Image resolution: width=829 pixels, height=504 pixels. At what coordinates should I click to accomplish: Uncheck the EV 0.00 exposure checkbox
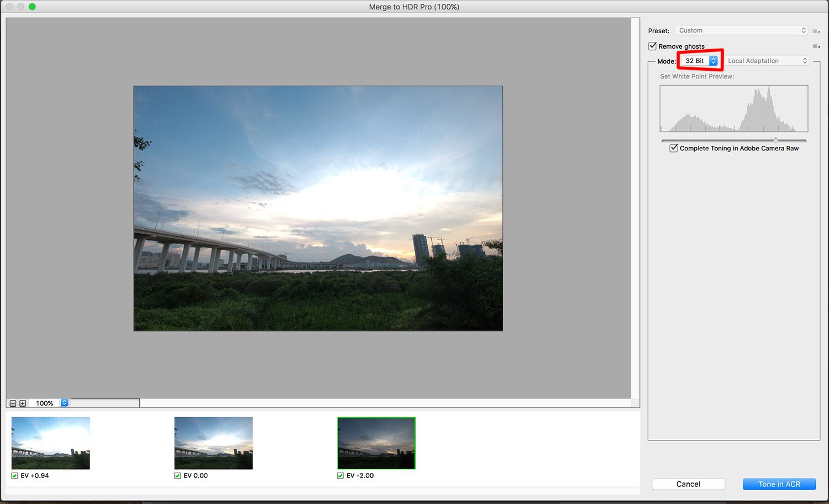coord(177,475)
